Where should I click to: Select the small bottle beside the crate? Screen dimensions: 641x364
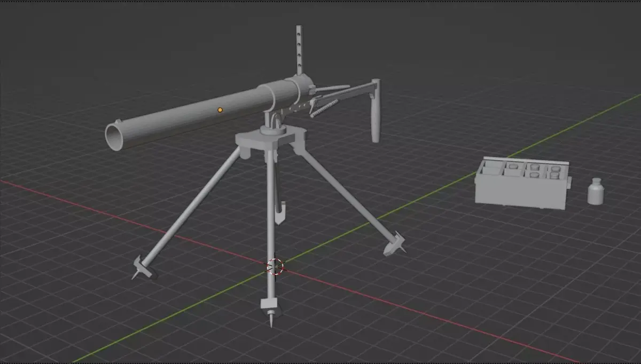tap(595, 193)
